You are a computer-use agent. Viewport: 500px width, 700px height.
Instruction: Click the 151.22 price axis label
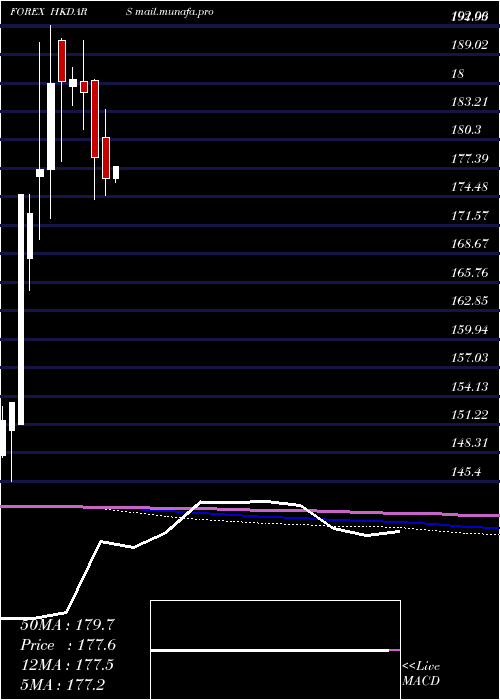(x=471, y=415)
